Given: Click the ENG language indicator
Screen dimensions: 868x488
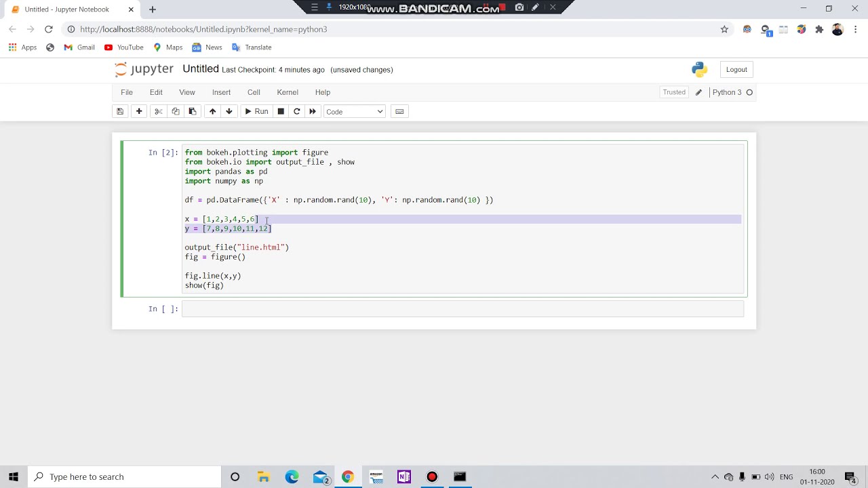Looking at the screenshot, I should [x=787, y=476].
